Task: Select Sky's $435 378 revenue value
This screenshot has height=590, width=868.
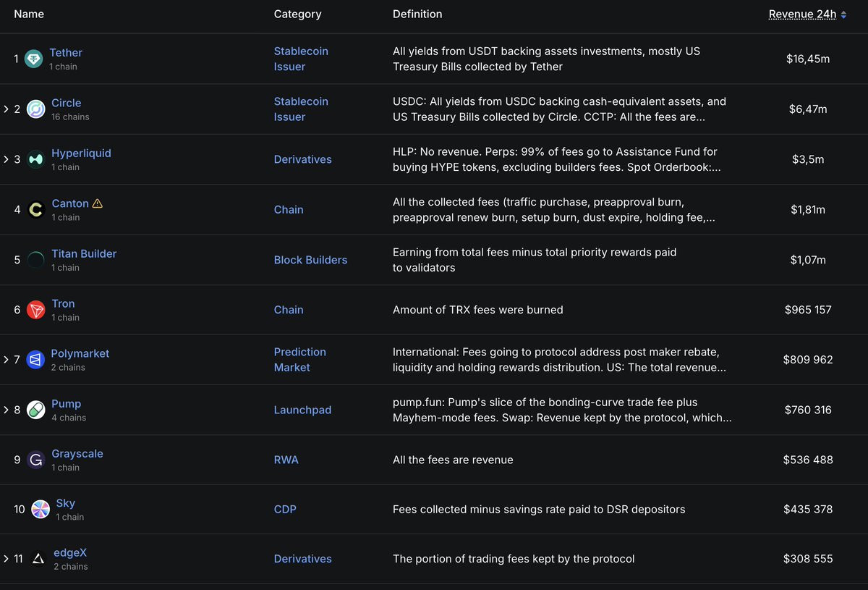Action: click(x=808, y=509)
